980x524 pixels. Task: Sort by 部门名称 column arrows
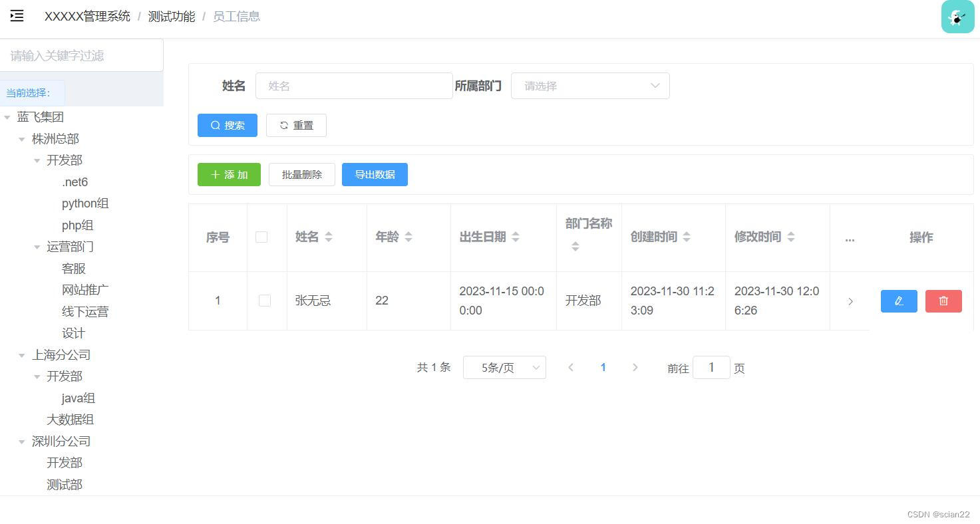pos(575,247)
